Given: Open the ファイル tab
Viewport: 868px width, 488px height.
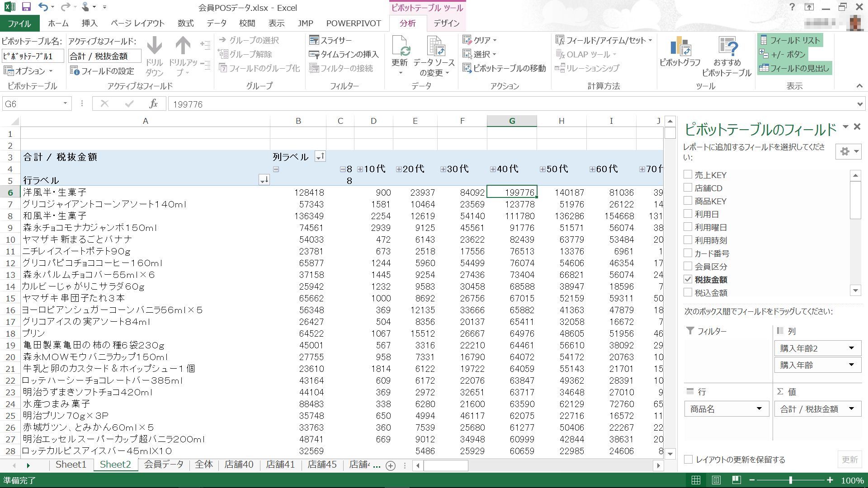Looking at the screenshot, I should [x=19, y=23].
